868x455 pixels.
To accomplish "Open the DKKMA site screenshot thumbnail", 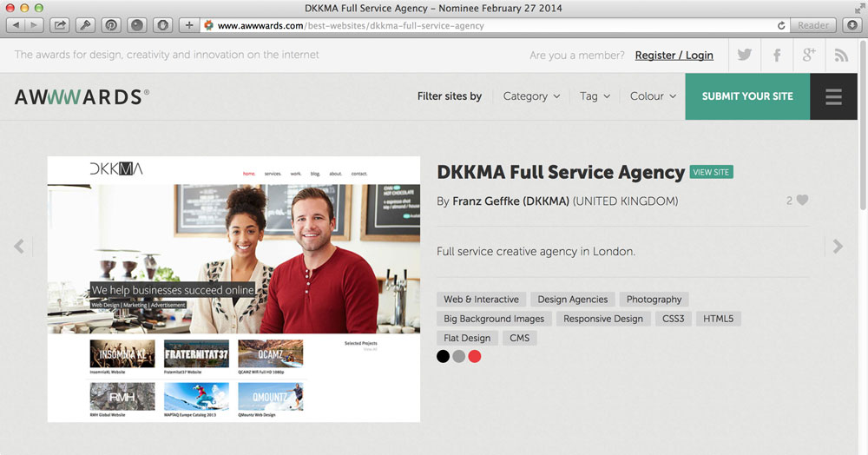I will pos(233,289).
